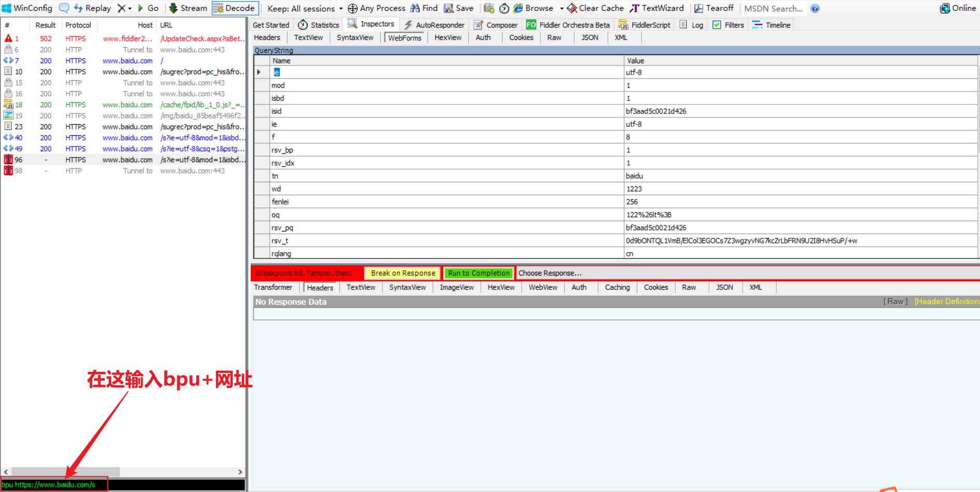This screenshot has height=492, width=980.
Task: Click the comment speech-bubble icon
Action: point(64,8)
